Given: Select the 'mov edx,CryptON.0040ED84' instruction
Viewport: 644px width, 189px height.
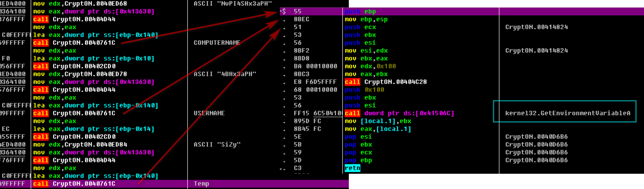Looking at the screenshot, I should tap(80, 144).
